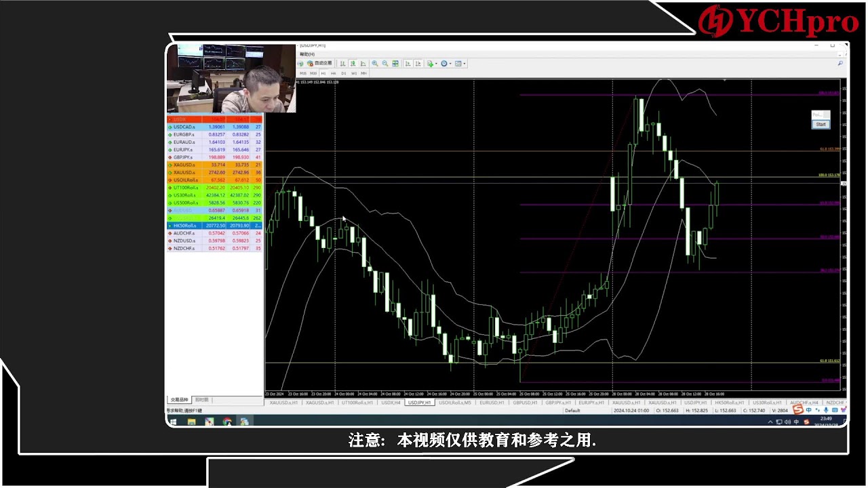Open the 交易品种 symbols tab
The height and width of the screenshot is (488, 868).
coord(179,400)
